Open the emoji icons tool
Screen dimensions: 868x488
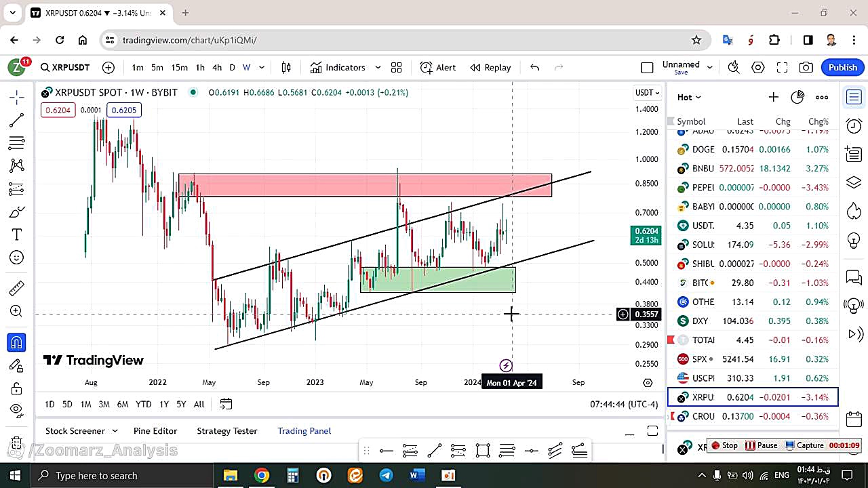(x=17, y=258)
